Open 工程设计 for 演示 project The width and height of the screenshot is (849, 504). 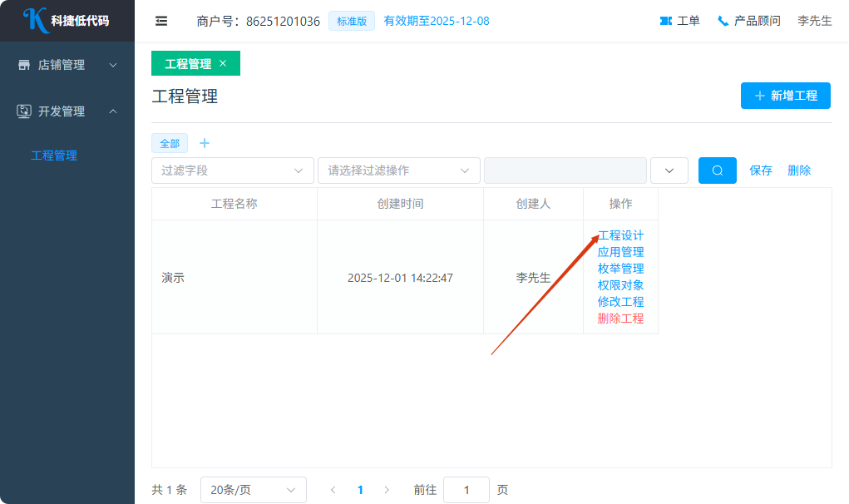[620, 235]
